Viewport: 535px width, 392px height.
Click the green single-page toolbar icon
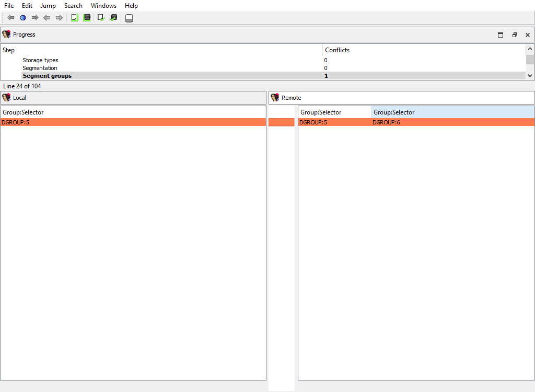pyautogui.click(x=74, y=18)
